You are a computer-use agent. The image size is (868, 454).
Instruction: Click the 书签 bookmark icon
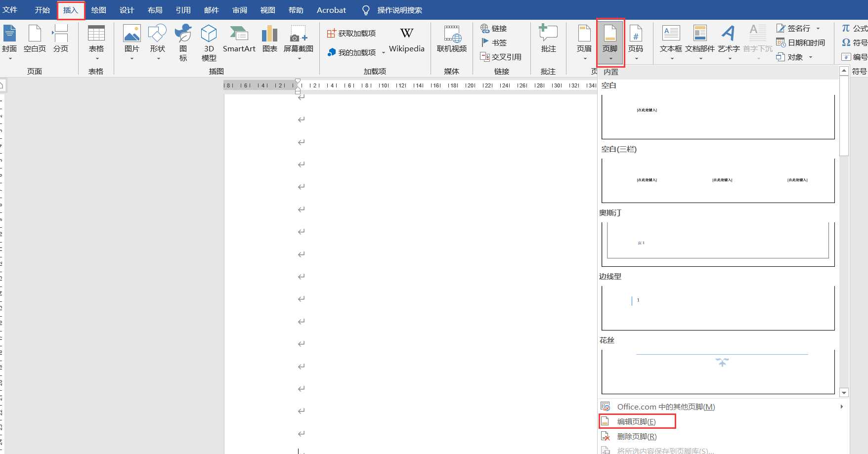494,43
